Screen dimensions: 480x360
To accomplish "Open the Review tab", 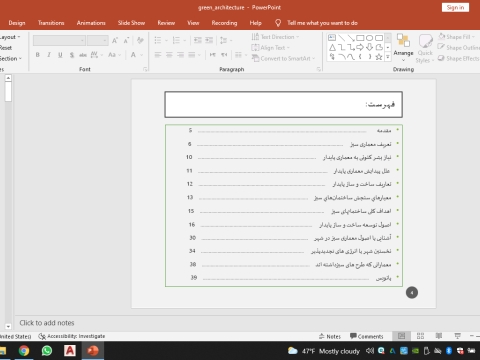I will pos(166,23).
